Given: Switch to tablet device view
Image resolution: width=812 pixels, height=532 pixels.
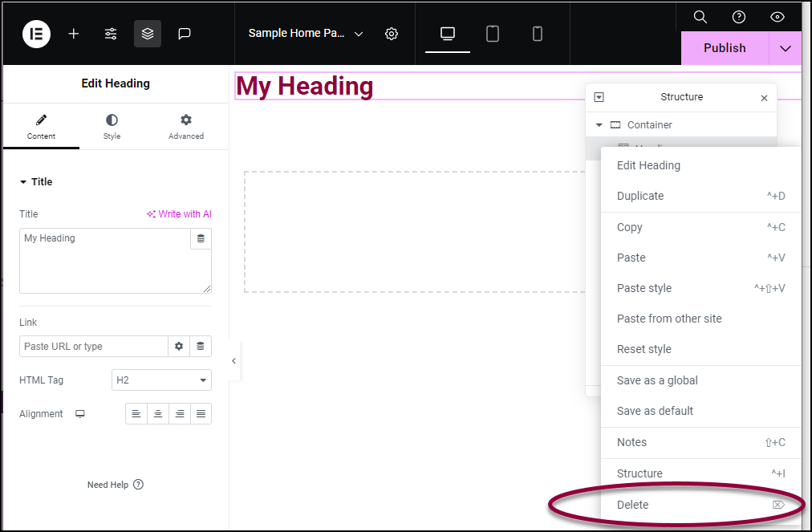Looking at the screenshot, I should click(493, 35).
